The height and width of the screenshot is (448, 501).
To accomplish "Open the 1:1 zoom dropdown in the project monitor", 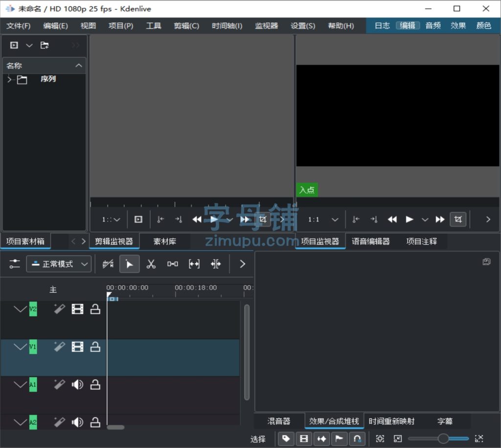I will pyautogui.click(x=323, y=220).
